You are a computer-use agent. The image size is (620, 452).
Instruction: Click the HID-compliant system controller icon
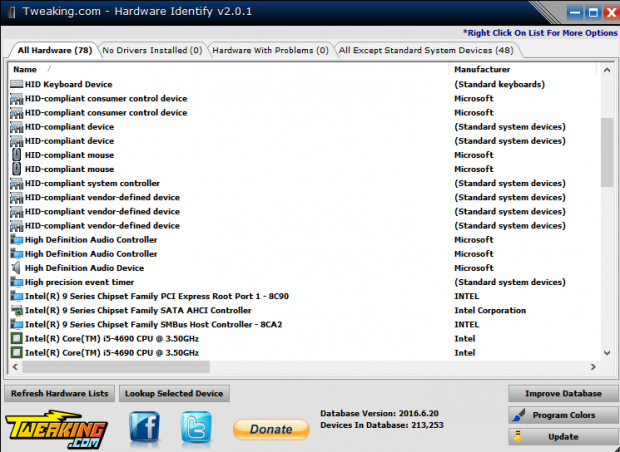pyautogui.click(x=16, y=183)
